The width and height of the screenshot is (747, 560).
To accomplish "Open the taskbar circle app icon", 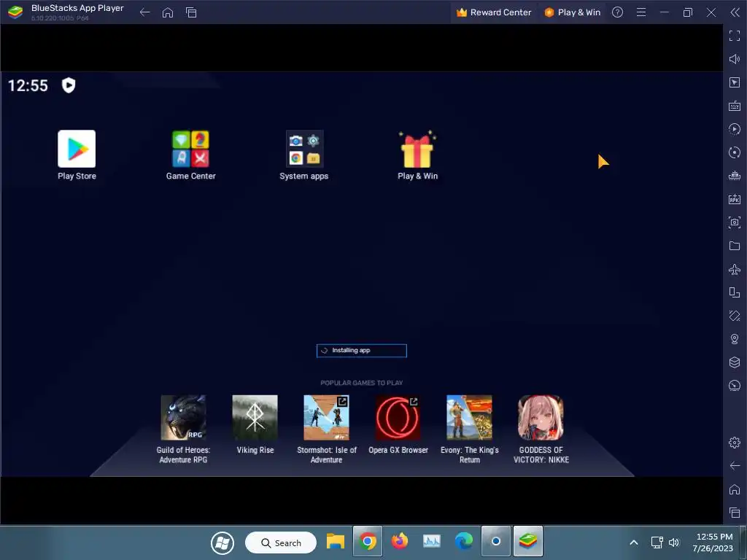I will point(496,542).
